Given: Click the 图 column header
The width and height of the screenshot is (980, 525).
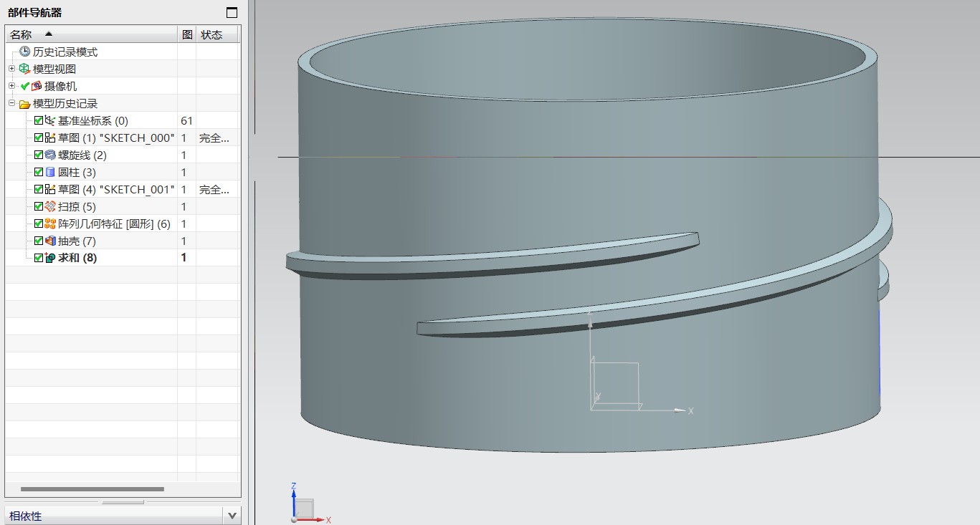Looking at the screenshot, I should tap(186, 34).
